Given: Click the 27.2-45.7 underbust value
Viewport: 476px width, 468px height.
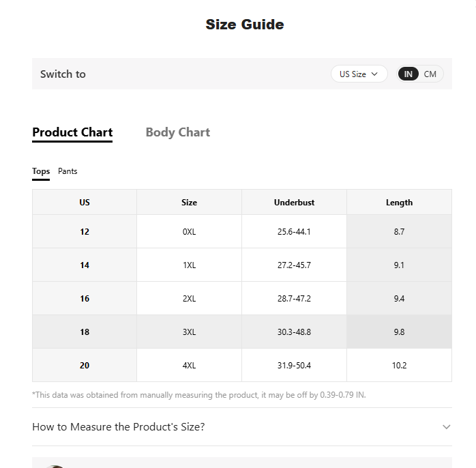Looking at the screenshot, I should [x=294, y=265].
